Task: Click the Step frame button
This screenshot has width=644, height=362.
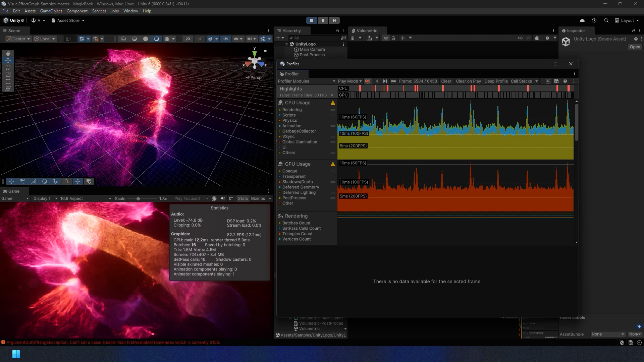Action: point(334,20)
